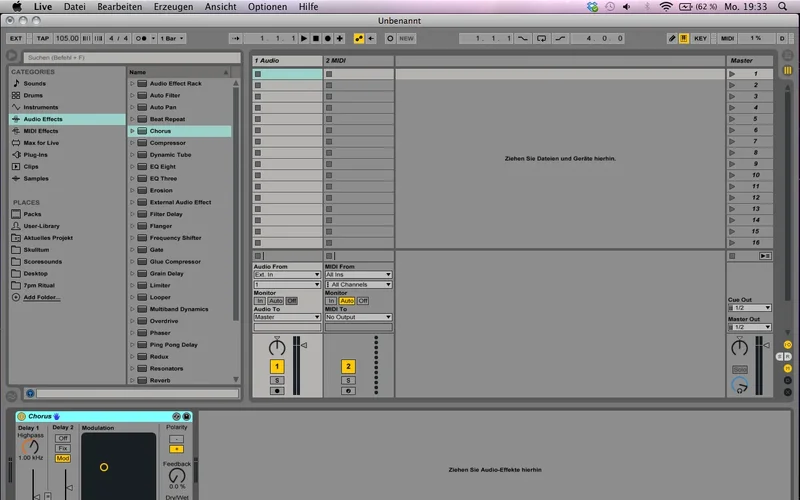Open the Ansicht menu

click(220, 7)
